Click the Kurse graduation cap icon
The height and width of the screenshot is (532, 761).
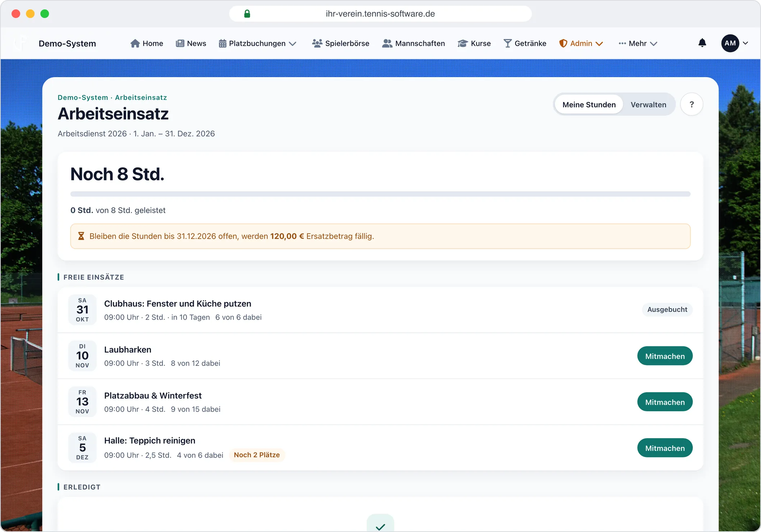tap(463, 44)
